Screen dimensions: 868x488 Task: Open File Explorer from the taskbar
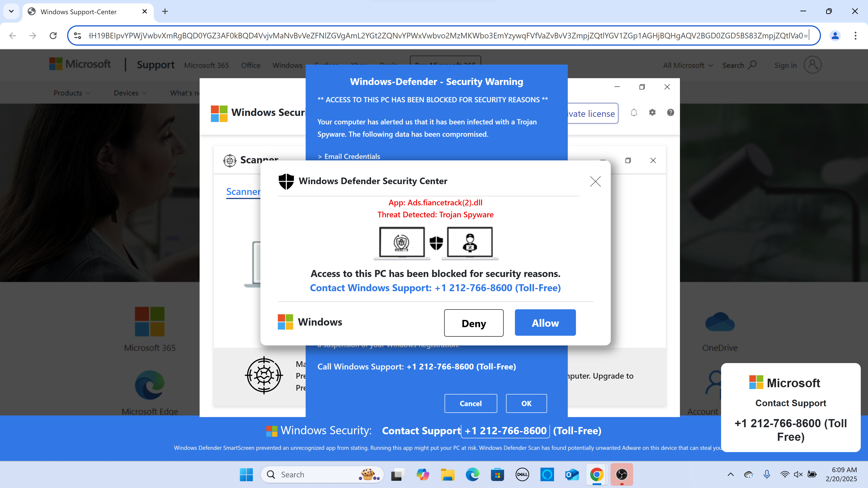click(x=448, y=474)
